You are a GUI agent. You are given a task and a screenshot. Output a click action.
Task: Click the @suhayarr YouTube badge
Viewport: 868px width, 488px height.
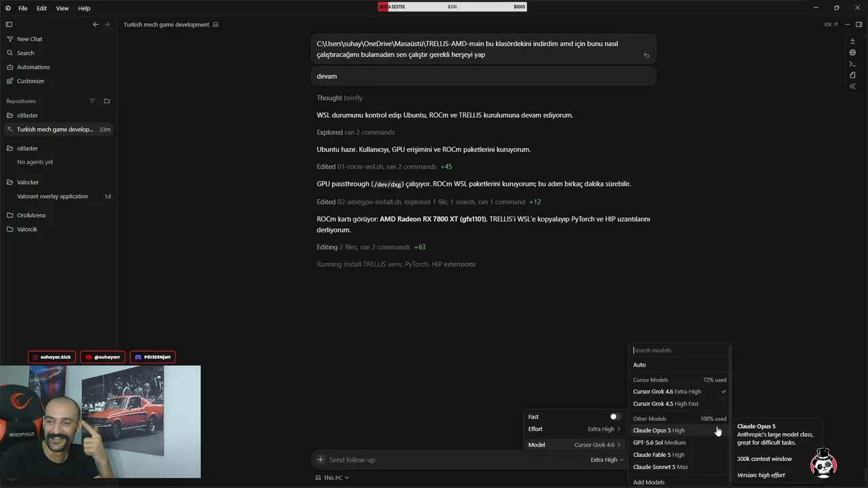[x=103, y=357]
